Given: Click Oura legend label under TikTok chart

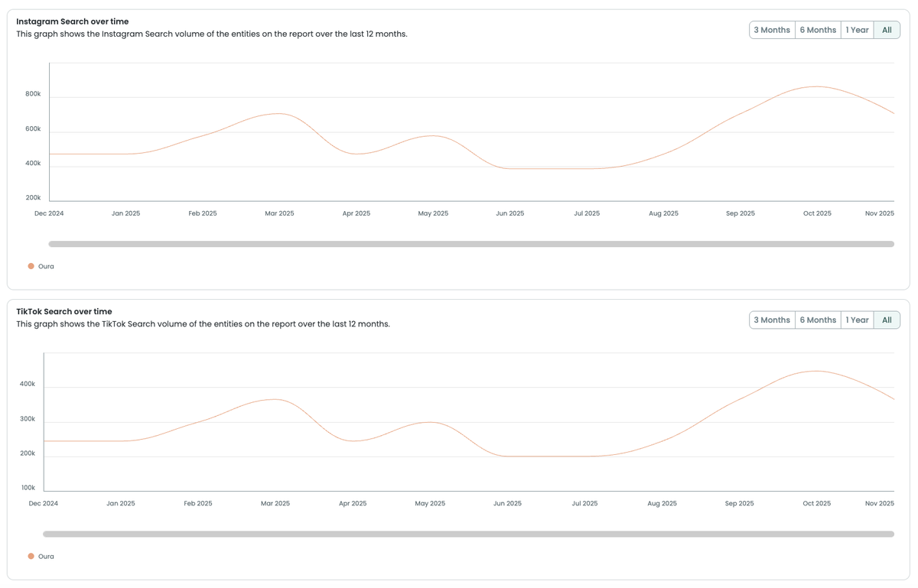Looking at the screenshot, I should (x=46, y=556).
